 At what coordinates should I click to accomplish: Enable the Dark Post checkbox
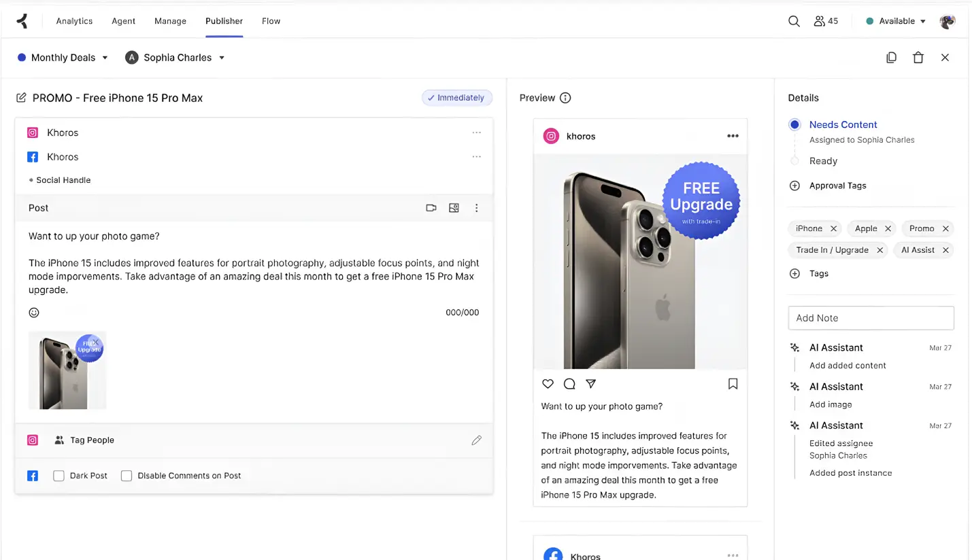58,476
